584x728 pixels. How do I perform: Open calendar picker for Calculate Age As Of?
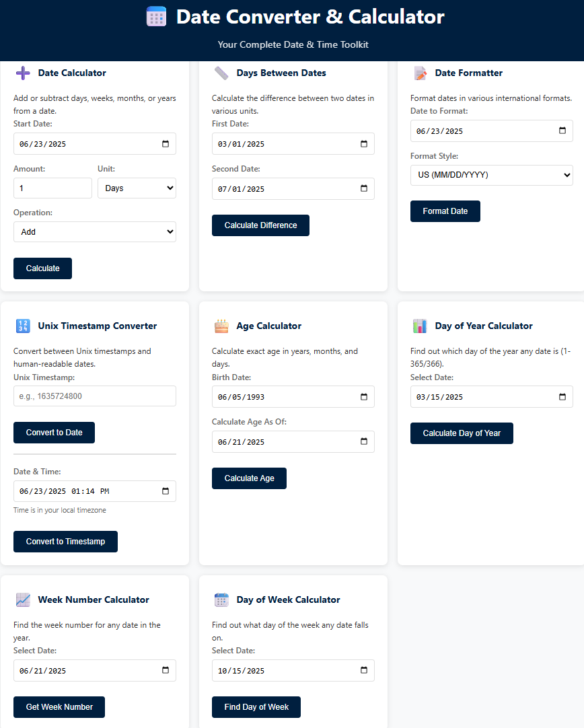(x=364, y=441)
